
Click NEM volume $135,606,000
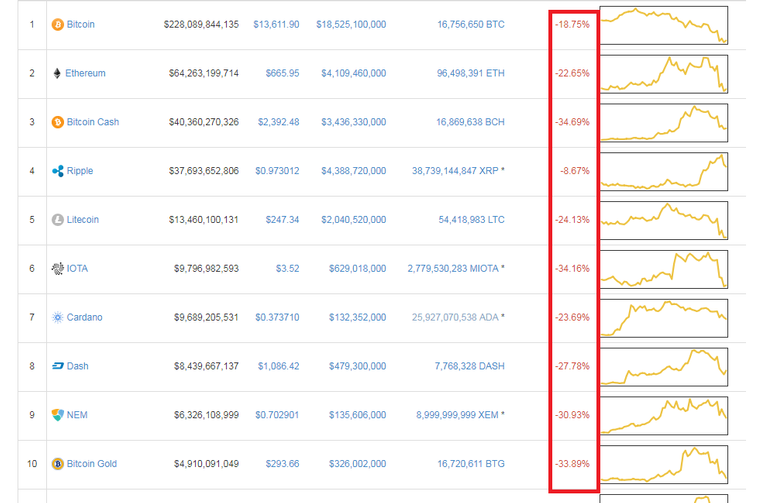click(358, 415)
